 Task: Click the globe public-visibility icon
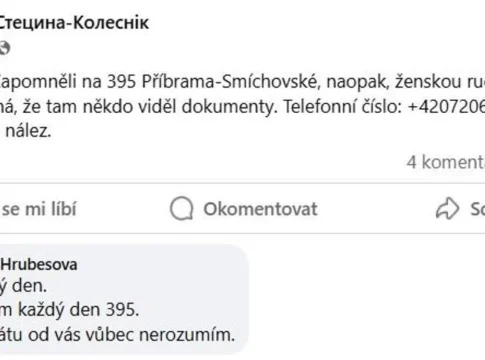pyautogui.click(x=5, y=48)
